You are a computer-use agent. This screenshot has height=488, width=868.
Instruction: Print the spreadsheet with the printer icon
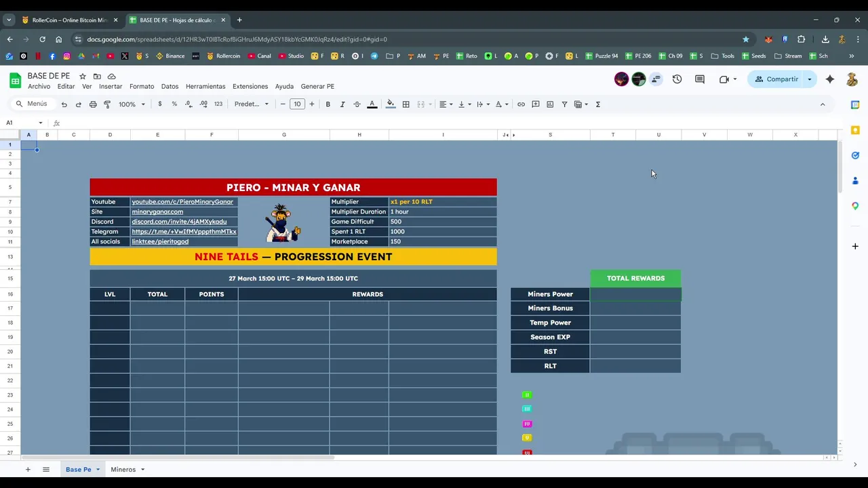tap(93, 104)
